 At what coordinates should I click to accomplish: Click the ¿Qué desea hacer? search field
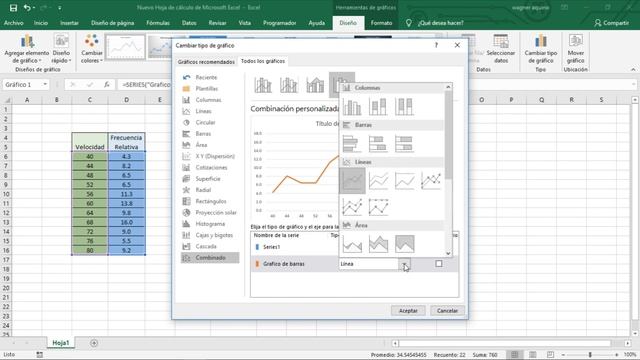(441, 23)
